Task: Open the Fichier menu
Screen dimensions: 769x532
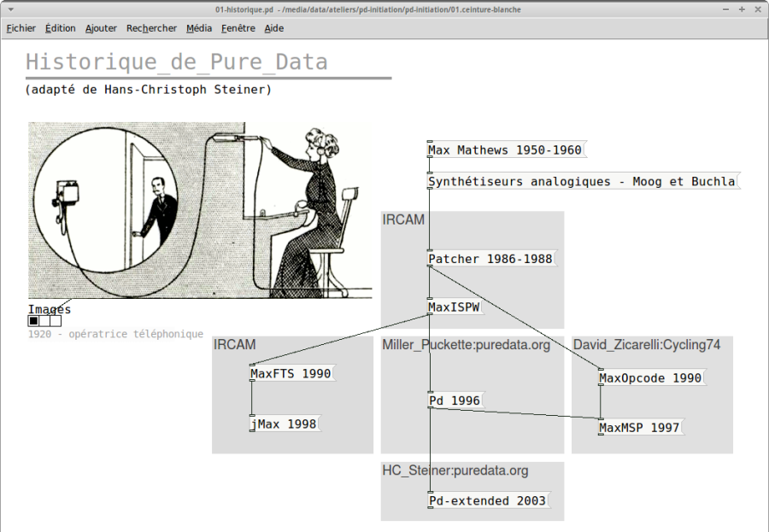Action: click(21, 28)
